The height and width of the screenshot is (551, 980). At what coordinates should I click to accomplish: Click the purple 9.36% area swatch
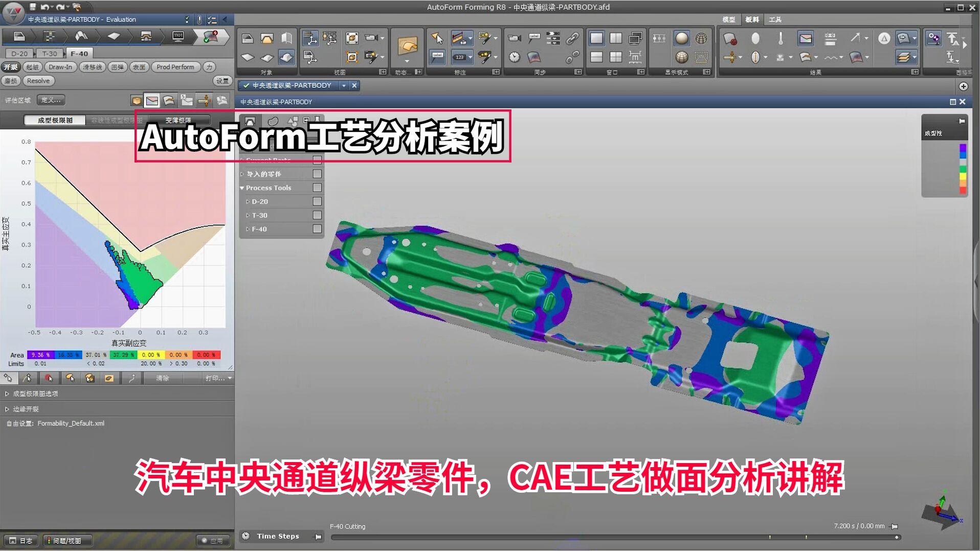coord(40,355)
